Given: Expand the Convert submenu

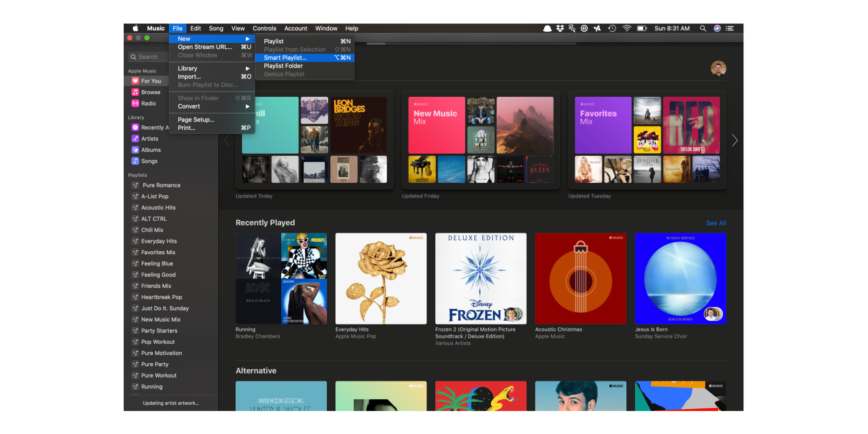Looking at the screenshot, I should (211, 106).
